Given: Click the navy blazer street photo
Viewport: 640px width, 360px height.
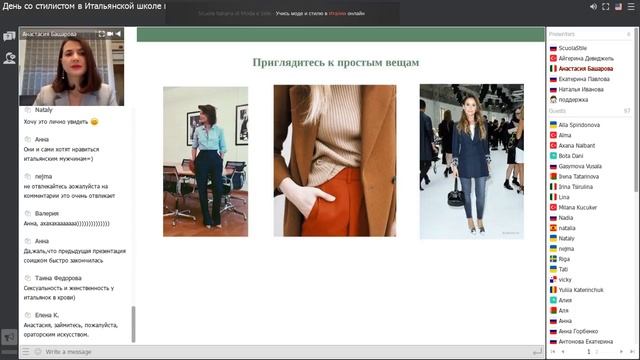Looking at the screenshot, I should tap(472, 161).
